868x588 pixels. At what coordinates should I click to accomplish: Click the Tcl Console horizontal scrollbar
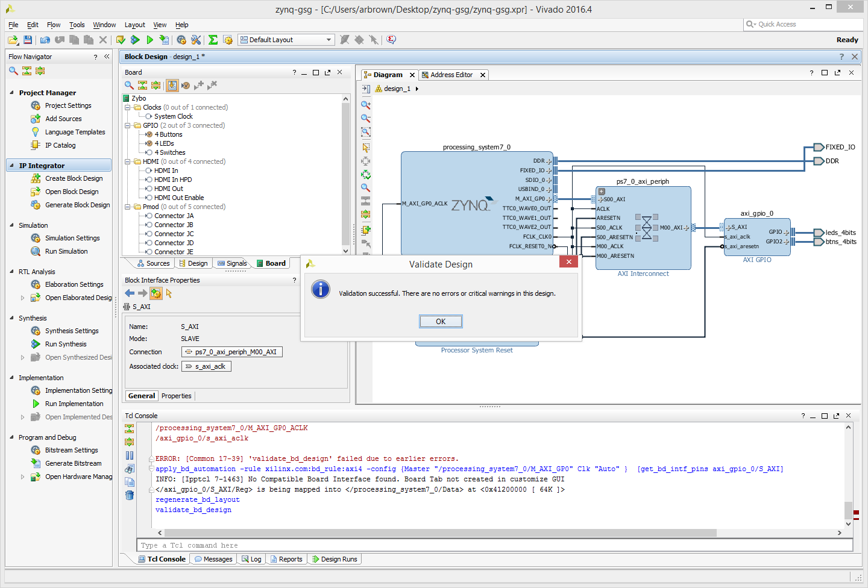[x=440, y=533]
